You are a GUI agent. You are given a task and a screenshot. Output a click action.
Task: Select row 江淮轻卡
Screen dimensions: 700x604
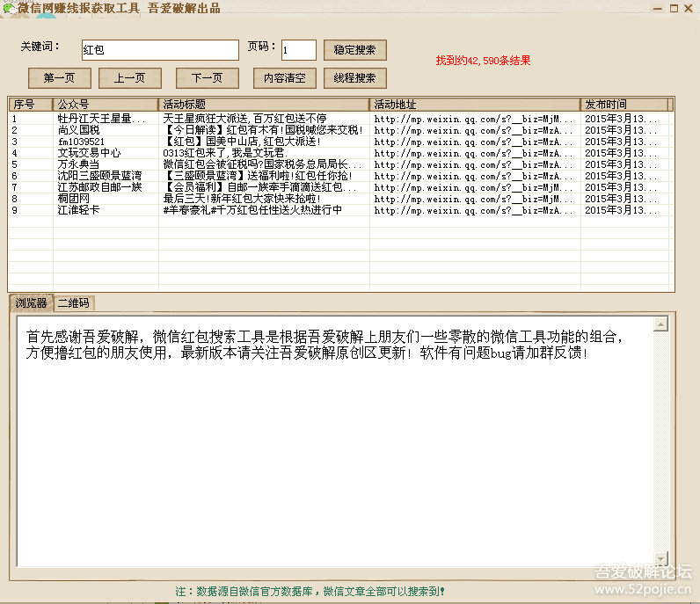point(341,210)
